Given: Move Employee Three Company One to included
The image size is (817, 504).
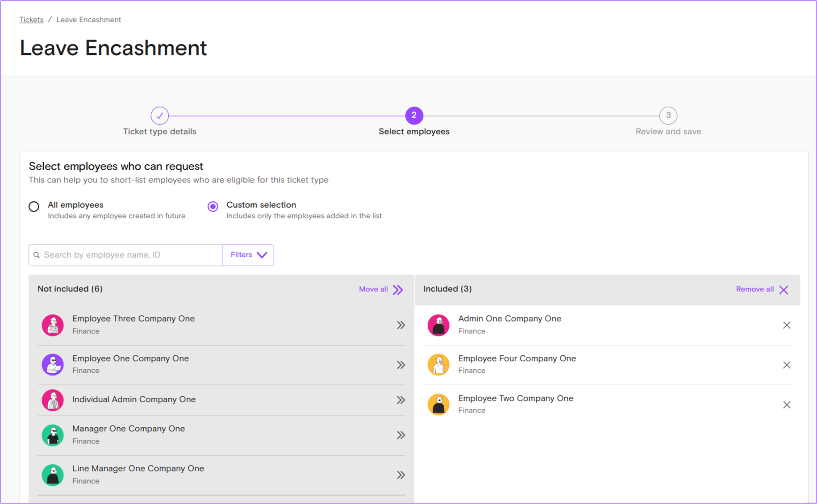Looking at the screenshot, I should pos(401,325).
